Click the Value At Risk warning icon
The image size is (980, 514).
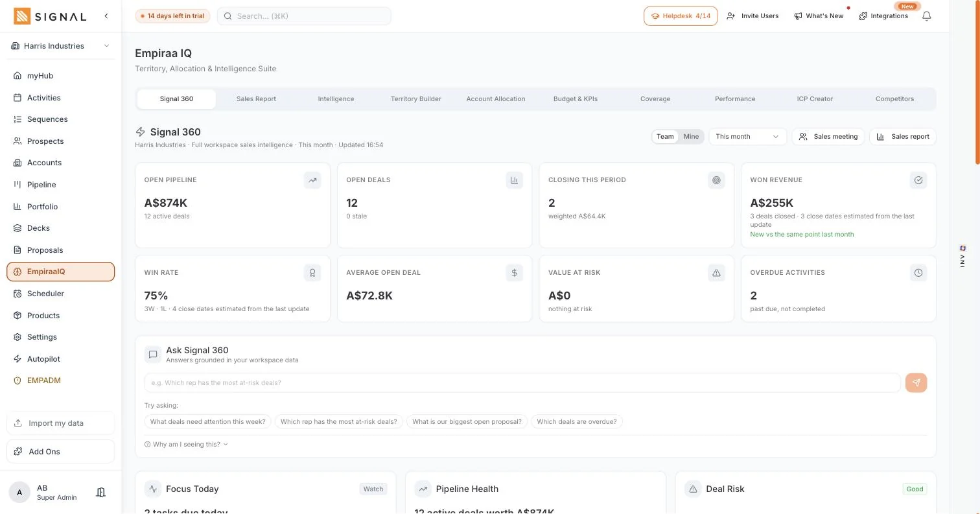click(716, 273)
